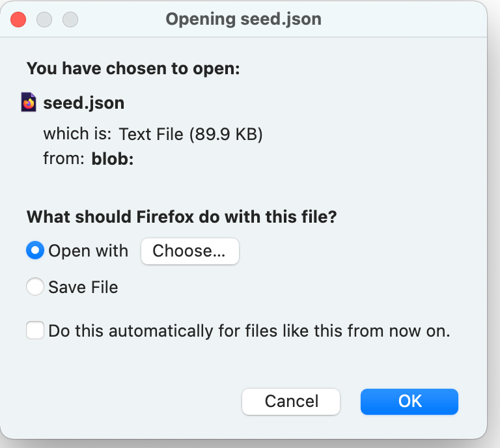Click the gray minimize window button
This screenshot has width=500, height=448.
point(44,20)
